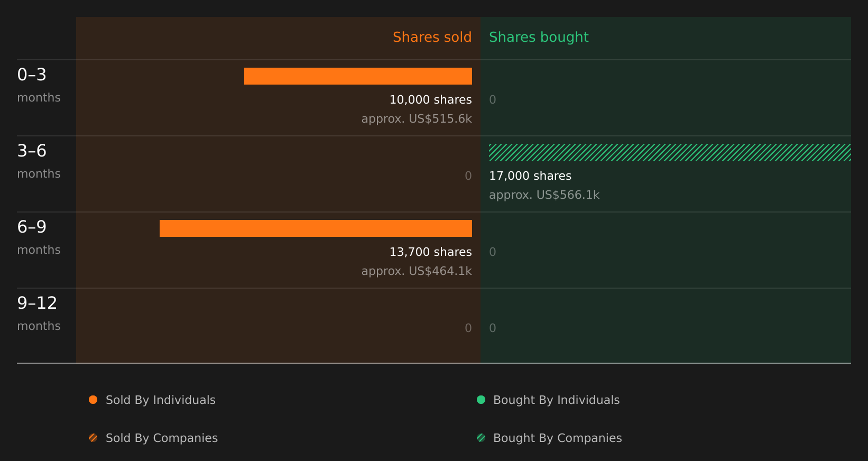Click the 17,000 shares value
The width and height of the screenshot is (868, 461).
(x=530, y=176)
